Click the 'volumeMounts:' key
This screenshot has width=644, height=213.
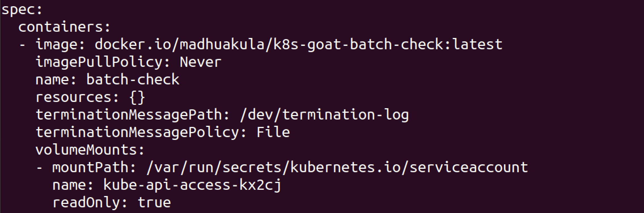(90, 150)
